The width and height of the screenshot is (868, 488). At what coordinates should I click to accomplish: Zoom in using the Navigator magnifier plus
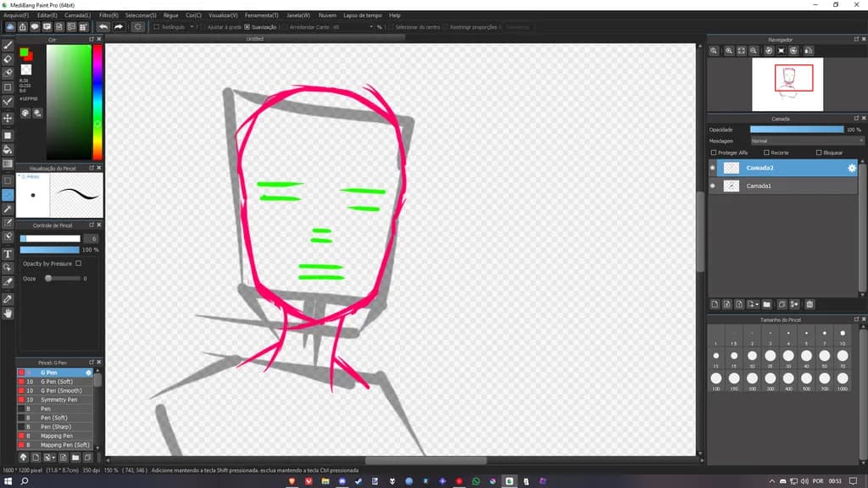pyautogui.click(x=729, y=51)
